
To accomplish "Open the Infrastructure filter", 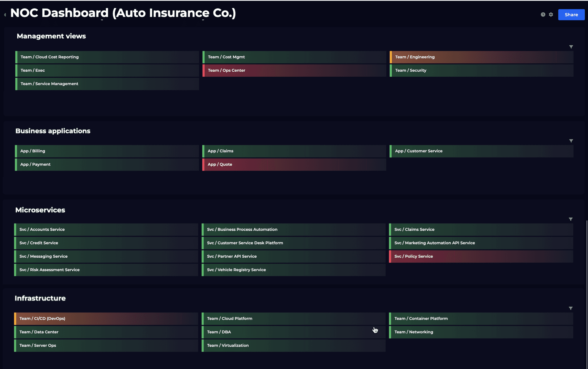I will coord(571,308).
